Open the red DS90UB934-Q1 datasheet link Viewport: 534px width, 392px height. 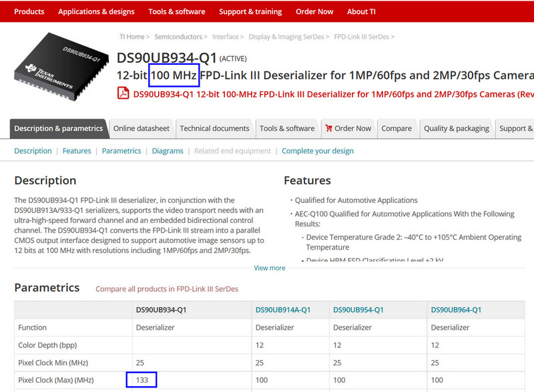pyautogui.click(x=333, y=94)
